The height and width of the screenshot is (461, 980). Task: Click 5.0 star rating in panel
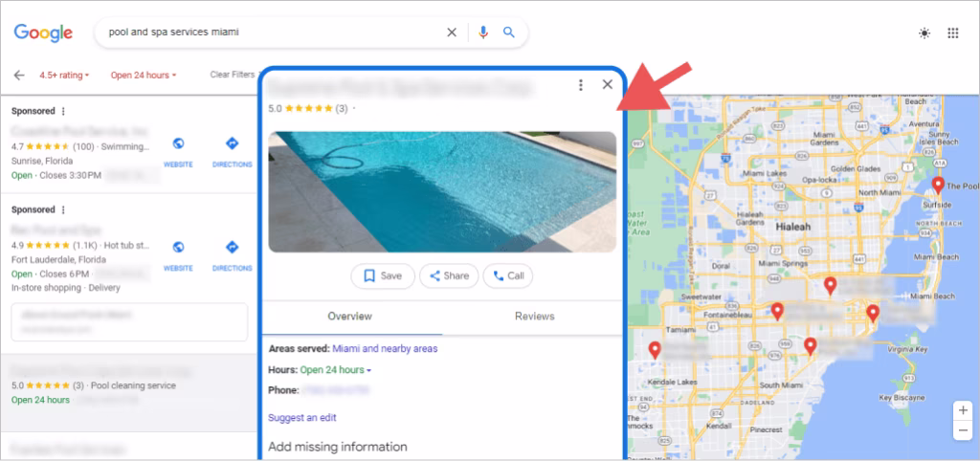pyautogui.click(x=308, y=108)
